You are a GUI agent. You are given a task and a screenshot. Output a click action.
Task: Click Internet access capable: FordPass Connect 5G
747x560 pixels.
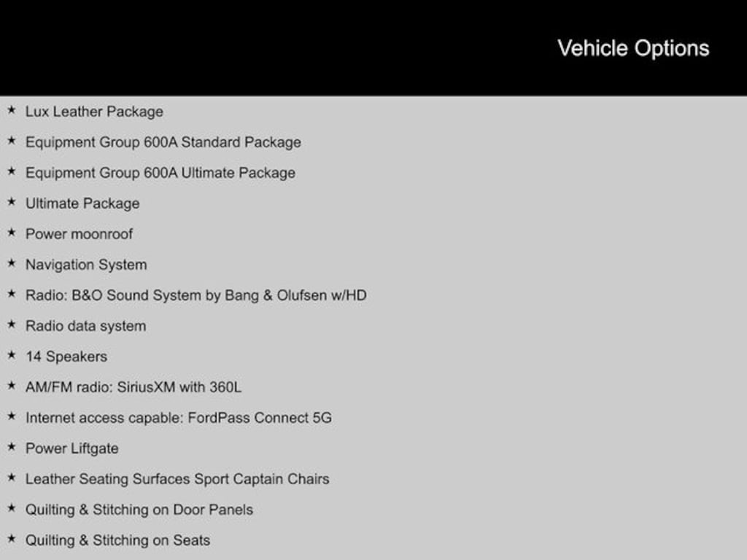pos(178,418)
